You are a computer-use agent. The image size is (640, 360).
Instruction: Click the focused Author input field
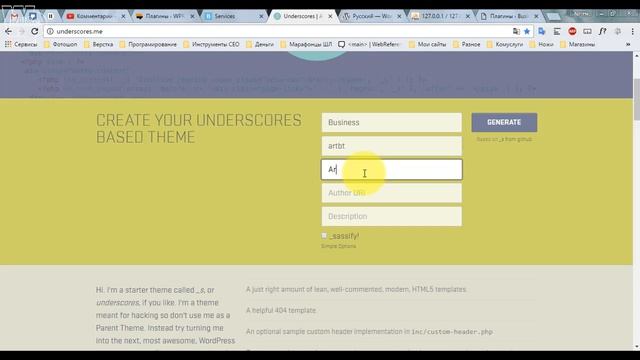[391, 169]
